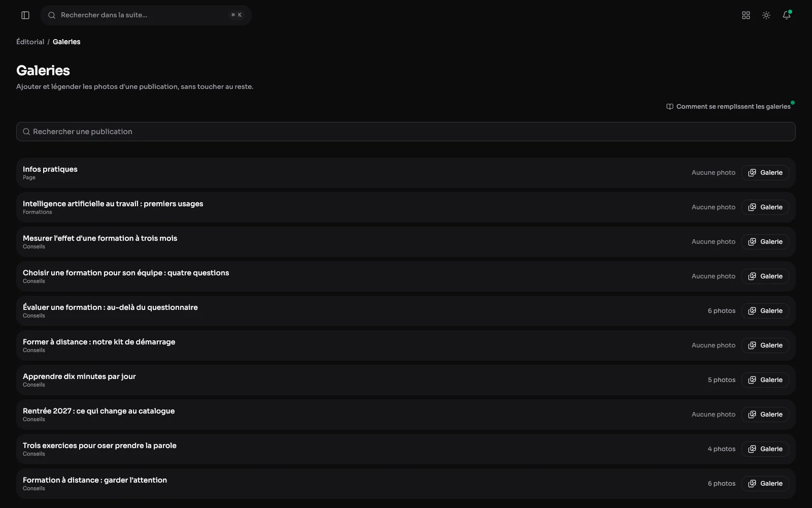Open Galerie for Trois exercices row
Screen dimensions: 812x508
(765, 449)
